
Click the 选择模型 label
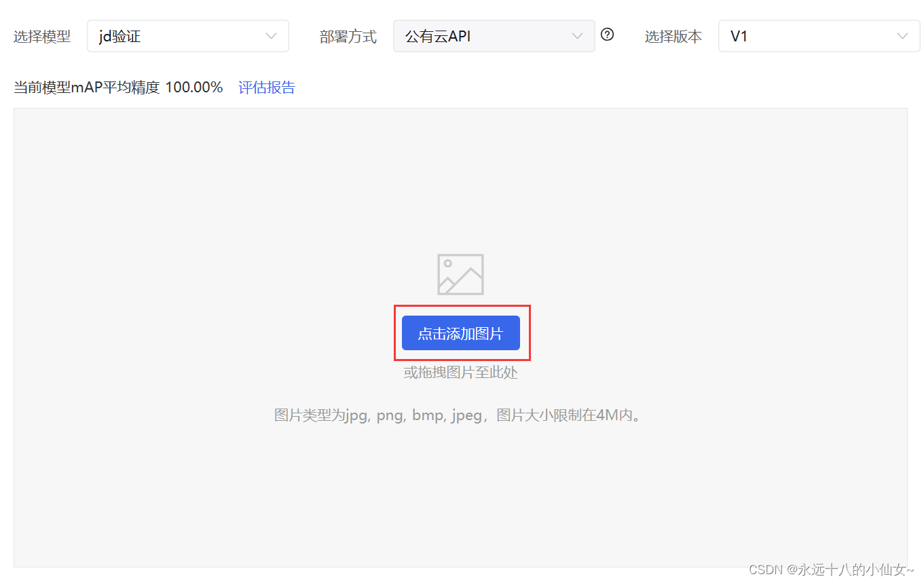pyautogui.click(x=42, y=37)
